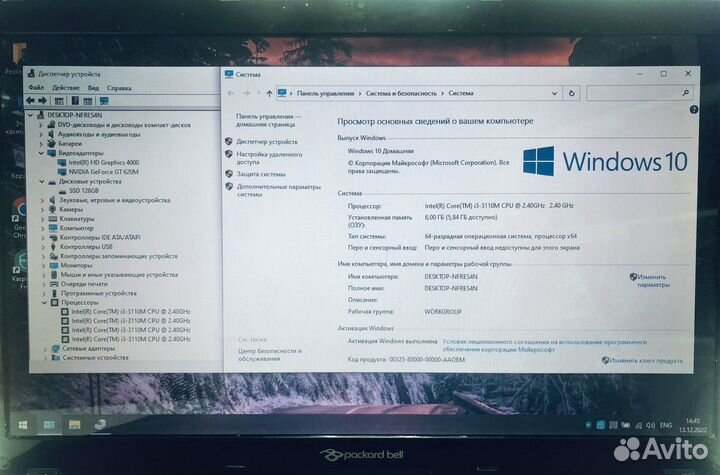Select the Системные устройства item

(x=96, y=357)
